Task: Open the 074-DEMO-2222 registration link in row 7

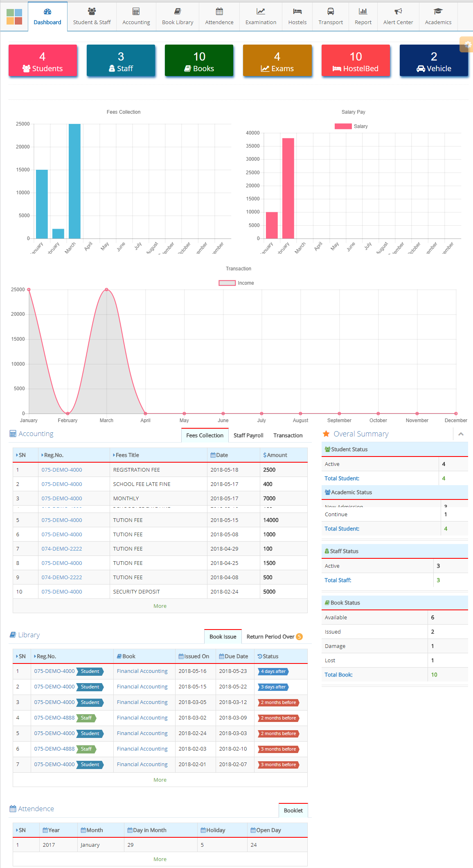Action: tap(62, 549)
